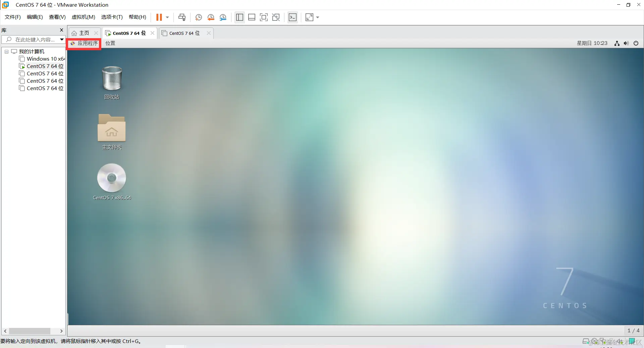
Task: Open the 应用程序 applications menu
Action: coord(84,43)
